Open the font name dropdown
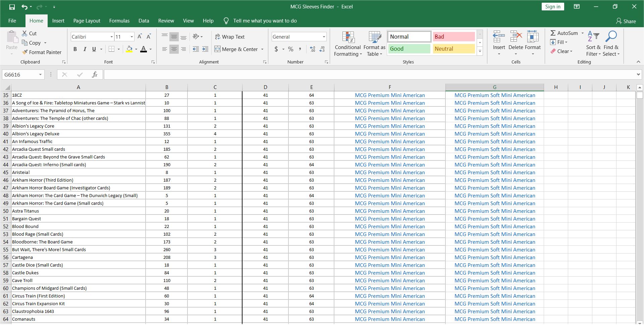 coord(111,37)
